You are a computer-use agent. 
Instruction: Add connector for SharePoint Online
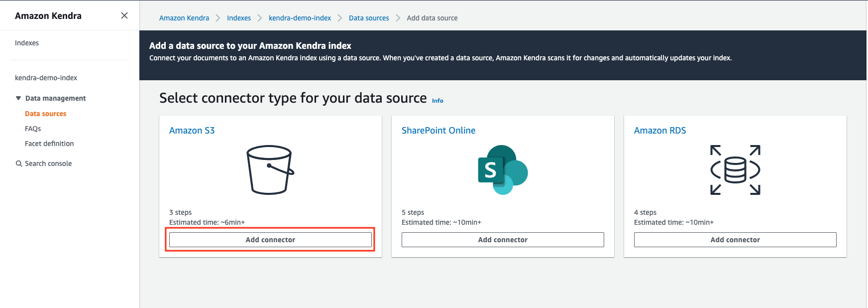pos(503,240)
